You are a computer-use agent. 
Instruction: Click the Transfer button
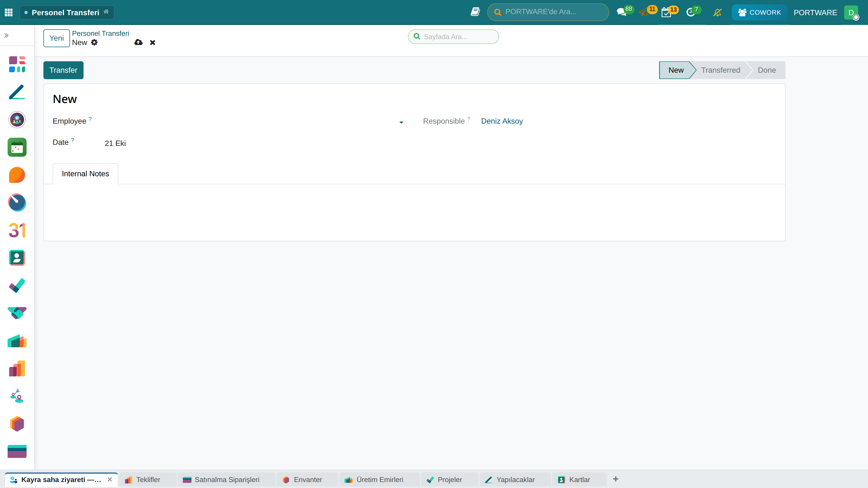pyautogui.click(x=63, y=70)
